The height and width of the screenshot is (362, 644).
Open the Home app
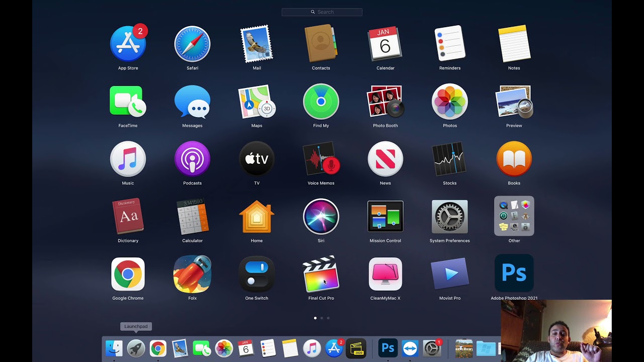[x=257, y=217]
